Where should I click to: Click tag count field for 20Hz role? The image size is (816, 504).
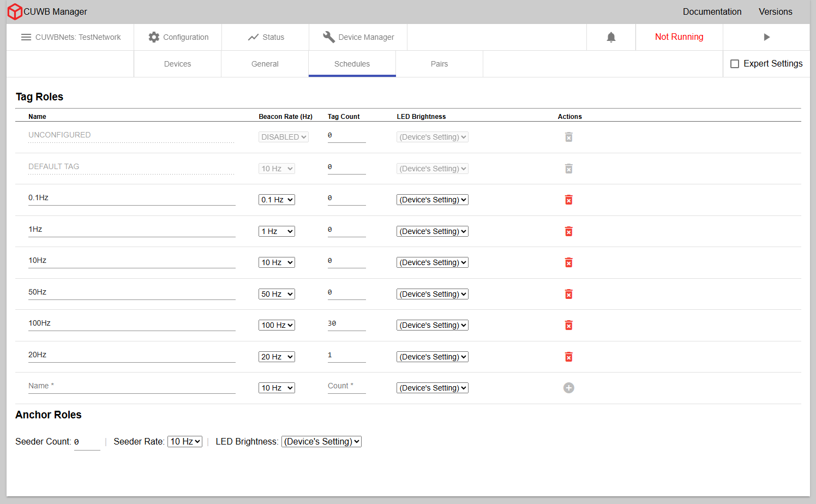pyautogui.click(x=346, y=355)
